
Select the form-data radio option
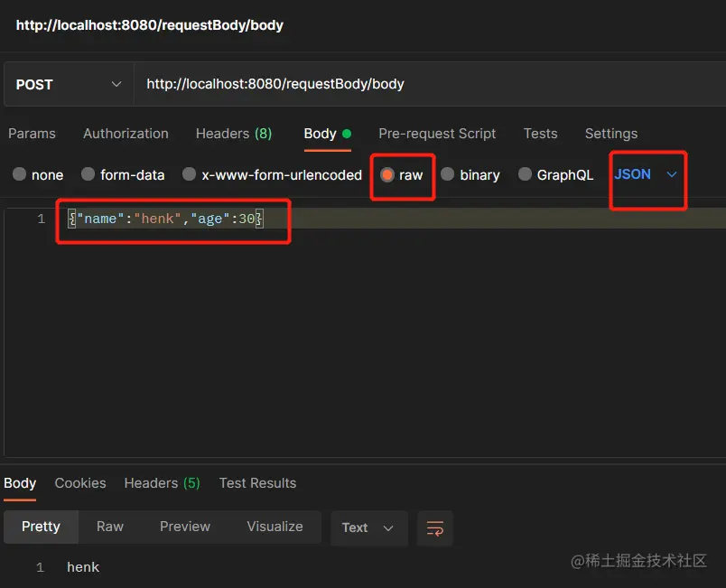(x=123, y=175)
